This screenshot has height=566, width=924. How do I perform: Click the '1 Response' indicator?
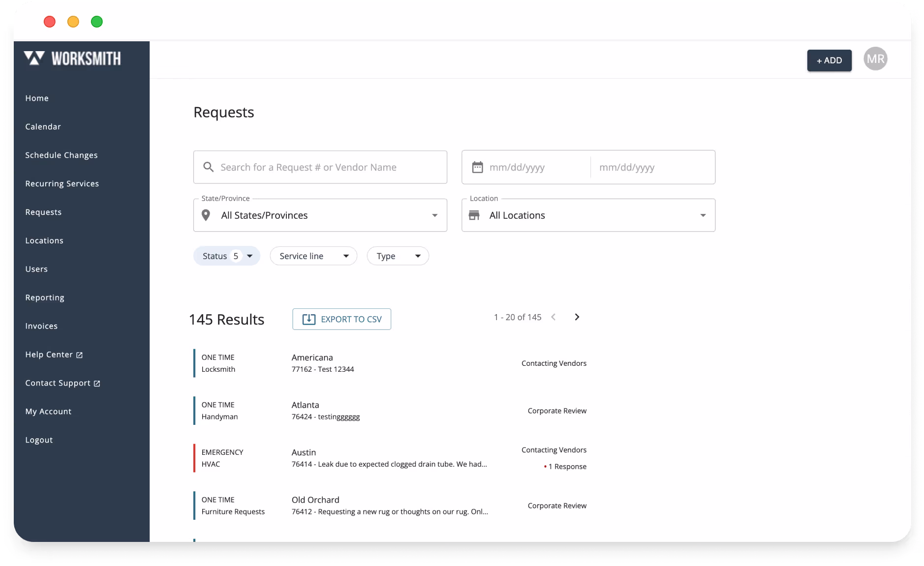coord(565,467)
